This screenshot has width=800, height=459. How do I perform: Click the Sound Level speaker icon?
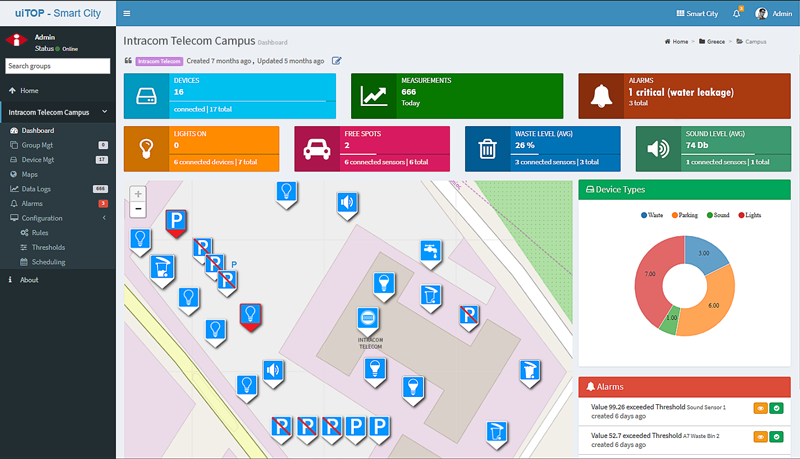click(658, 149)
